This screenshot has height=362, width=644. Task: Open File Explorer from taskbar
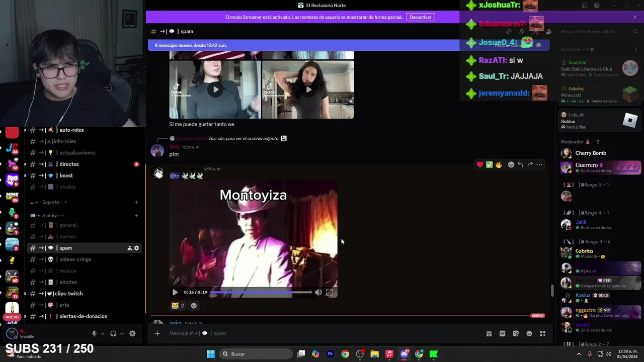pyautogui.click(x=374, y=354)
